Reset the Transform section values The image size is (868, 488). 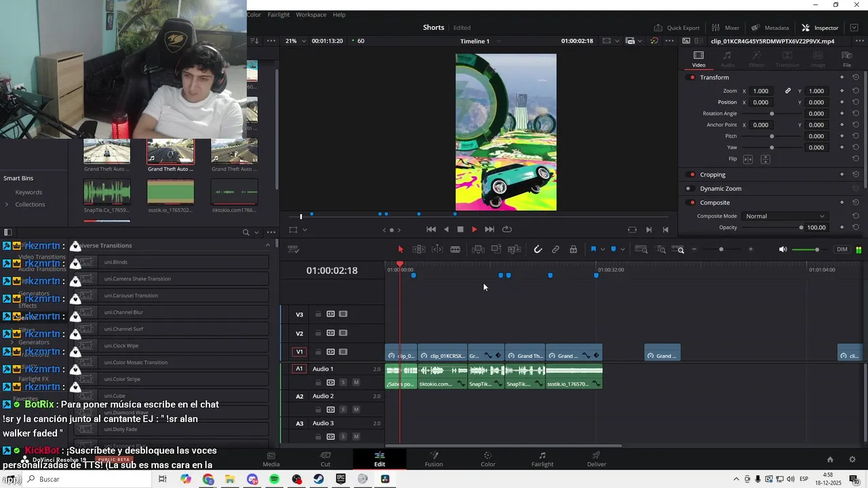click(x=856, y=77)
